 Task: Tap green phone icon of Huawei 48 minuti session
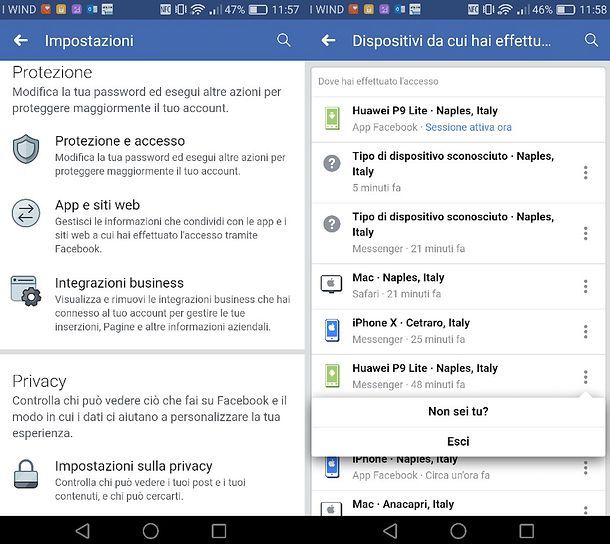point(332,376)
